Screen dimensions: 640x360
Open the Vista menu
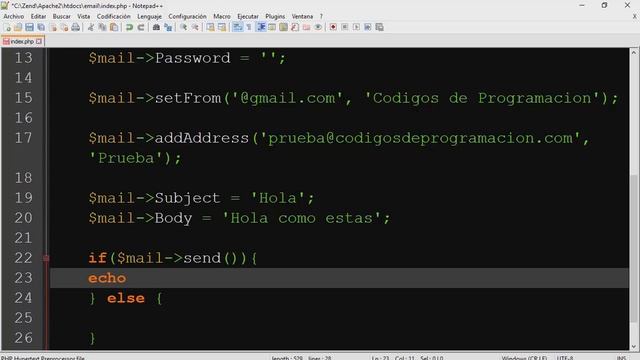click(84, 16)
